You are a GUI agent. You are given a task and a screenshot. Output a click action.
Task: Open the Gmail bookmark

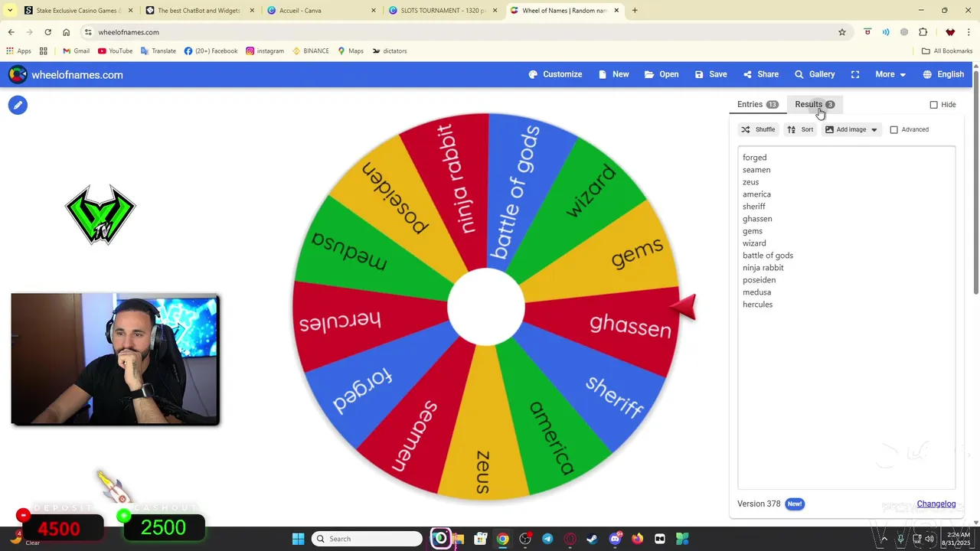click(76, 51)
